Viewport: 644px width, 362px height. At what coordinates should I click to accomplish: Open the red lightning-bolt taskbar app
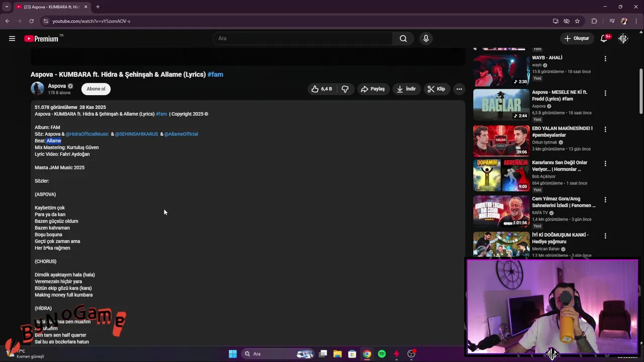coord(396,354)
